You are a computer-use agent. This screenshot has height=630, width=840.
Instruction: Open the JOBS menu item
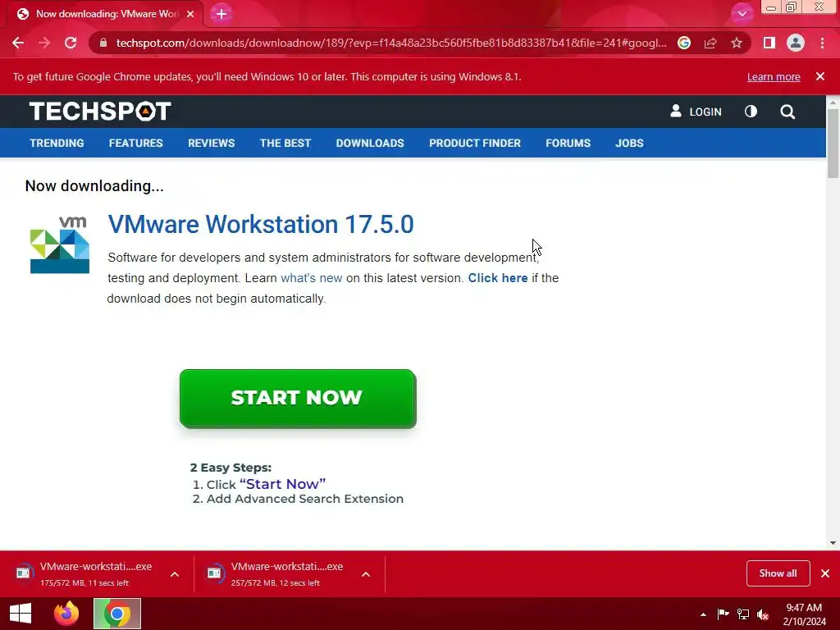coord(629,143)
